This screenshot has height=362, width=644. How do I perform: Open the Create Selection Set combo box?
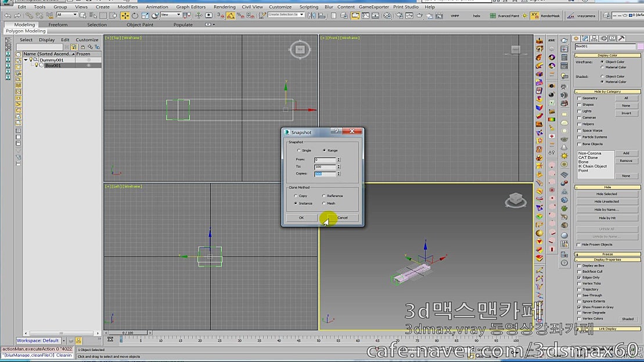click(x=286, y=16)
